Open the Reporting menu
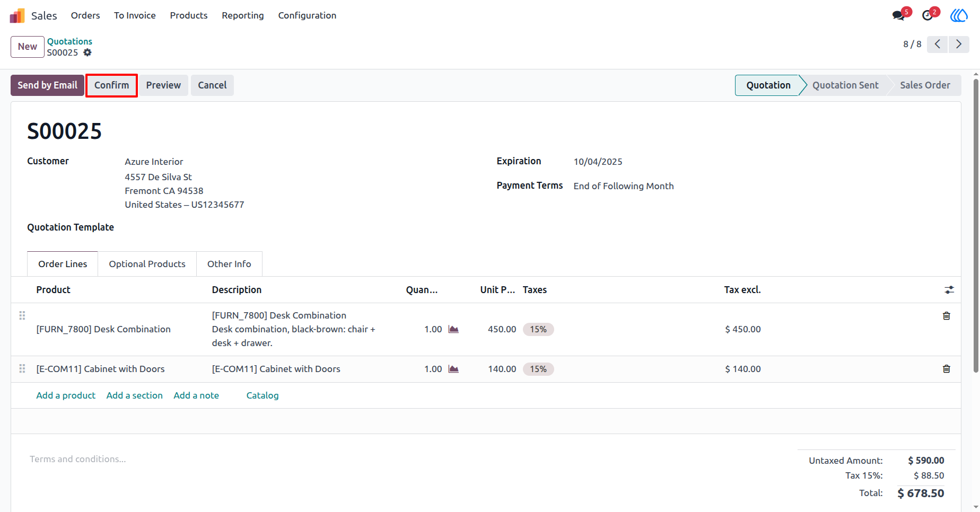The height and width of the screenshot is (512, 980). coord(243,15)
